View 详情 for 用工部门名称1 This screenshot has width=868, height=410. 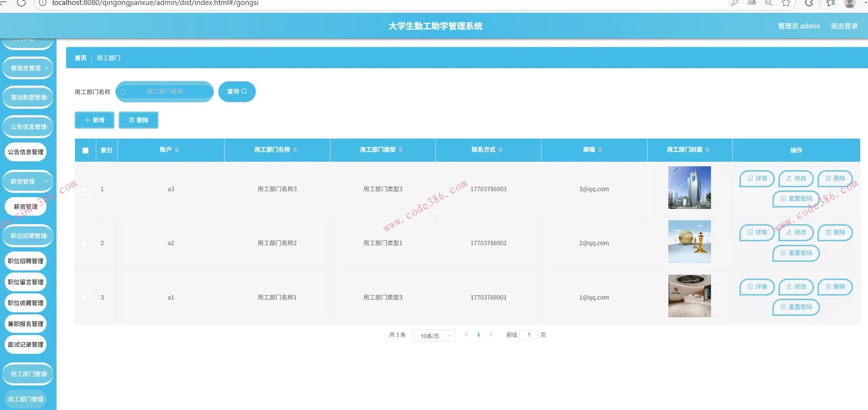pyautogui.click(x=757, y=287)
